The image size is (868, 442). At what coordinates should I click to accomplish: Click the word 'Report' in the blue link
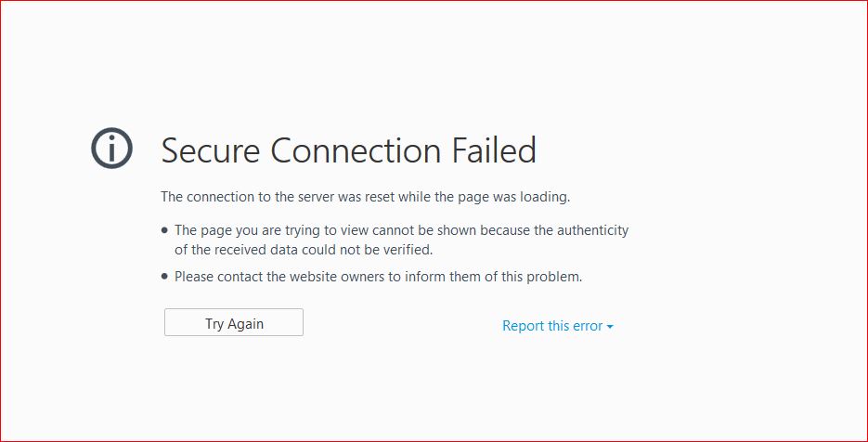524,326
